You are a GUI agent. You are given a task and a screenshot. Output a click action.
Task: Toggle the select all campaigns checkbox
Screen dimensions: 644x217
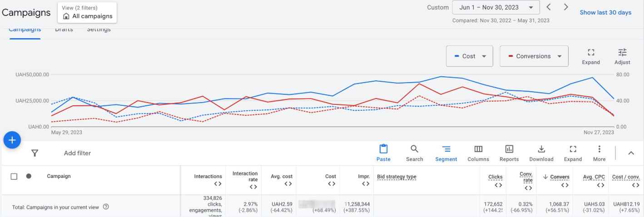pos(14,176)
